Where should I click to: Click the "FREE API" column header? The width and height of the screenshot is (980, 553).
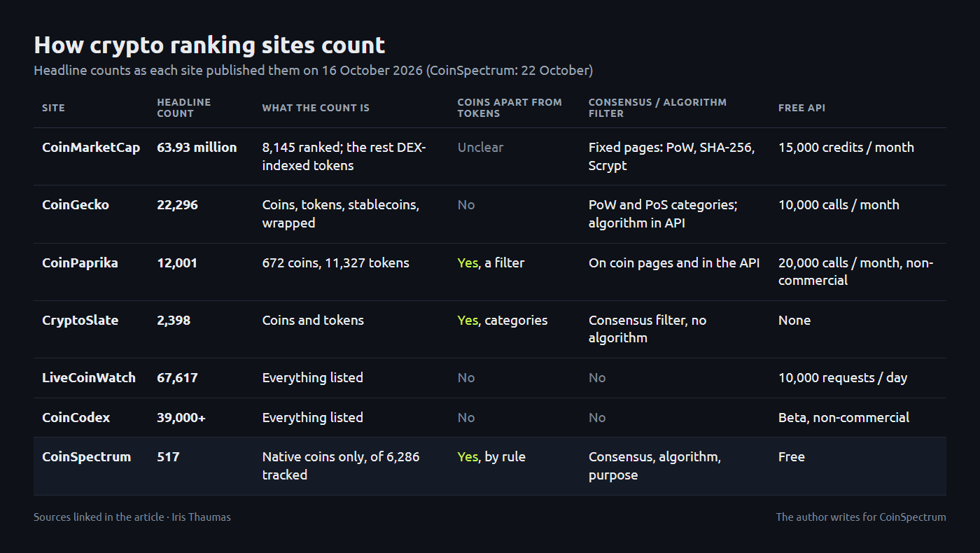coord(801,108)
